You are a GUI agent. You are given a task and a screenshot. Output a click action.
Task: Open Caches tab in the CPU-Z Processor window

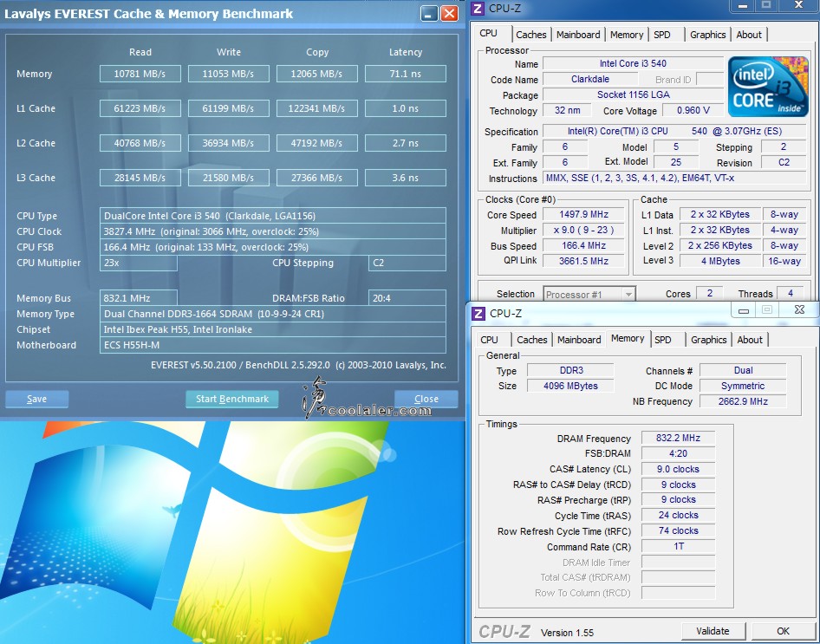tap(530, 35)
